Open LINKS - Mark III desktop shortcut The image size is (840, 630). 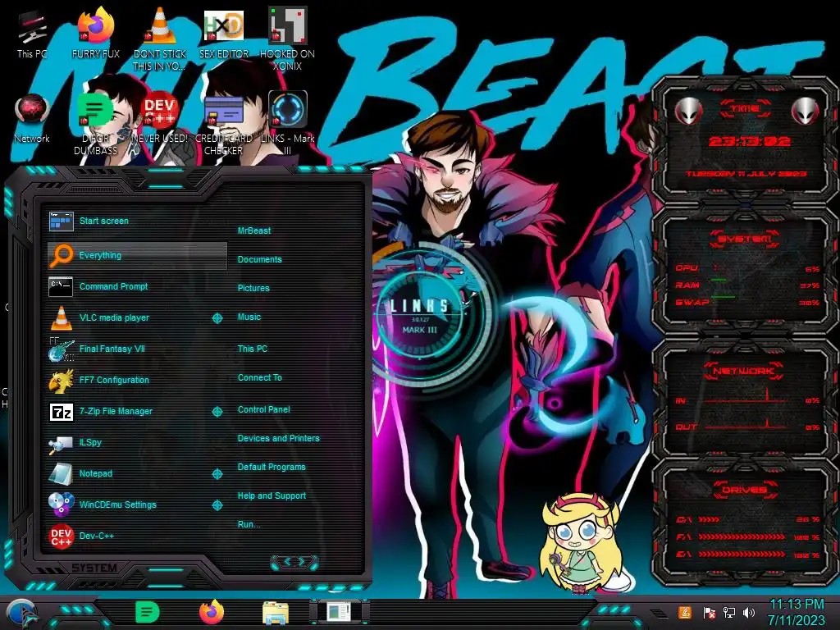288,125
